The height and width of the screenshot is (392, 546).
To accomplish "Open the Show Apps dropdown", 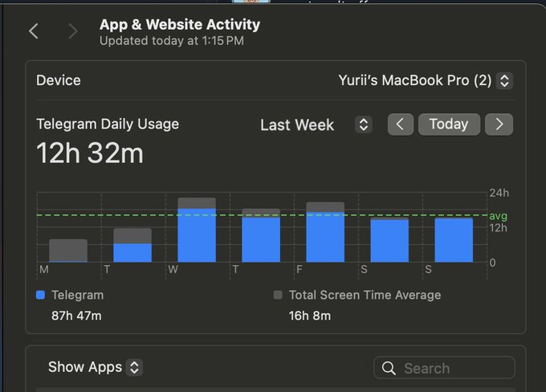I will tap(96, 367).
